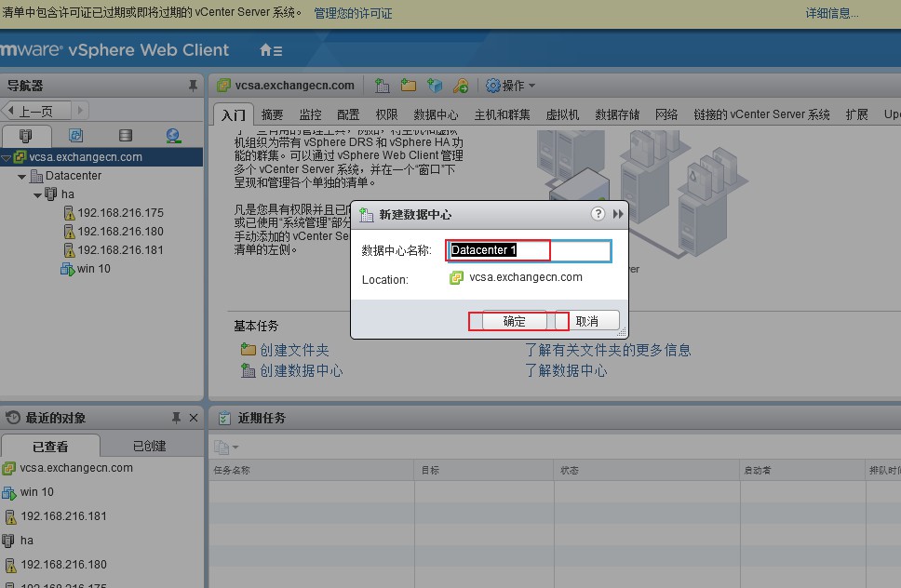Viewport: 901px width, 588px height.
Task: Switch to the 主机和群集 tab
Action: coord(503,114)
